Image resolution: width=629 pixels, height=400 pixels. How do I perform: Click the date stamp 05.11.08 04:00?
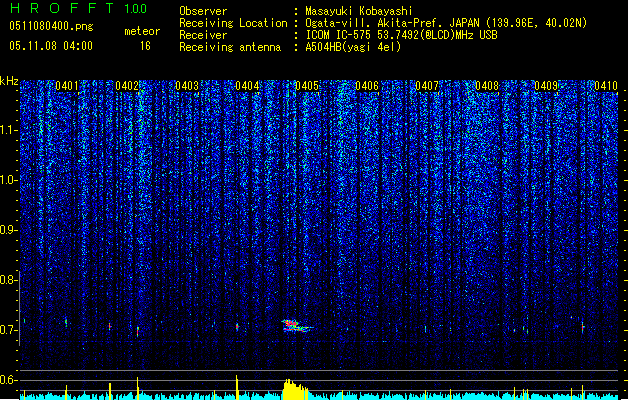click(51, 46)
